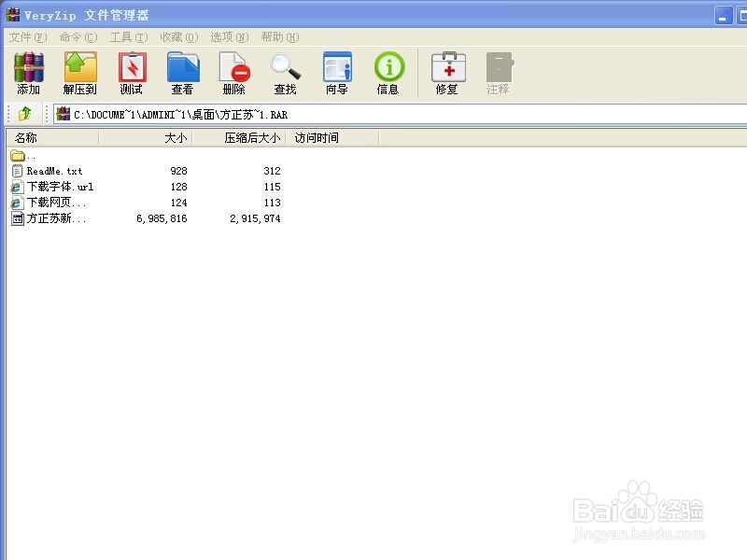Select the ReadMe.txt file name

tap(54, 171)
